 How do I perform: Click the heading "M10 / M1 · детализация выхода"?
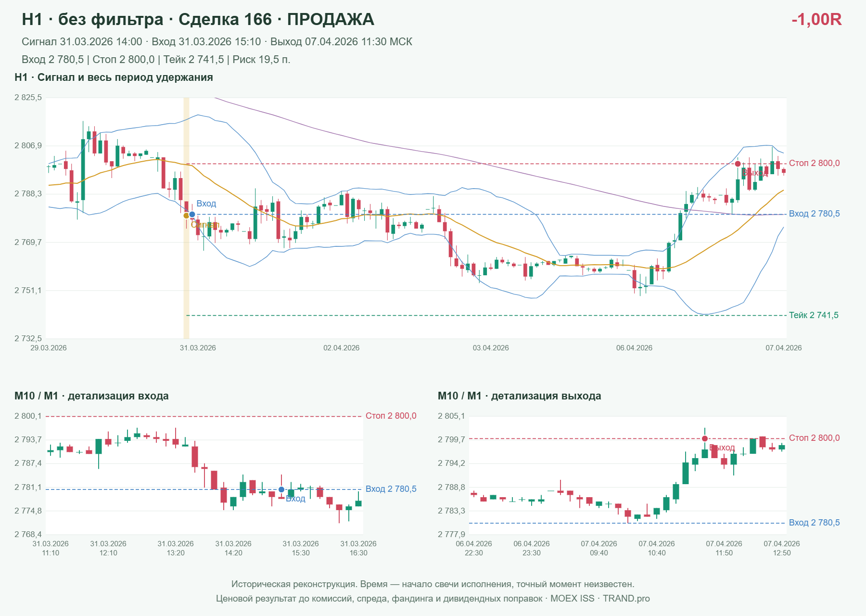(x=520, y=396)
